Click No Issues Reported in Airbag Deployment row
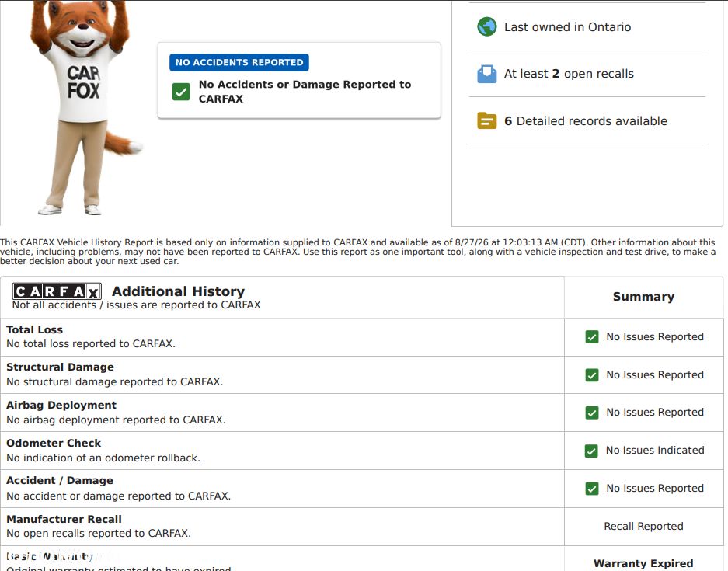 click(x=655, y=413)
